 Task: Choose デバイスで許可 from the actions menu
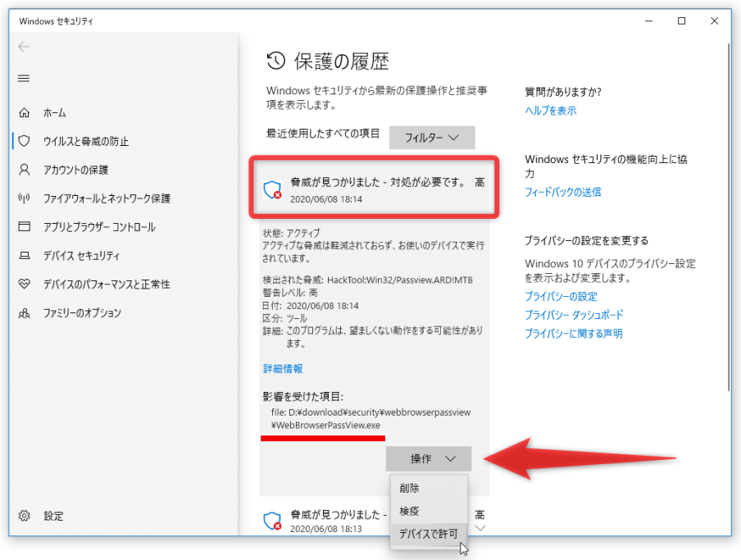tap(429, 534)
